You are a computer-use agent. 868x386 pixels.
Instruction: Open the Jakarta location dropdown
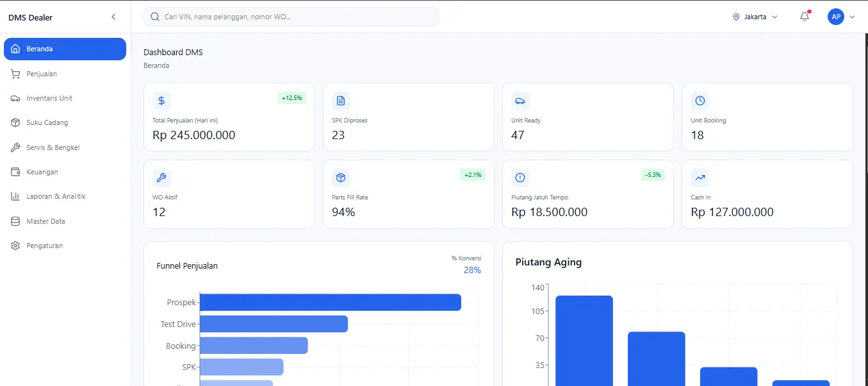click(755, 17)
